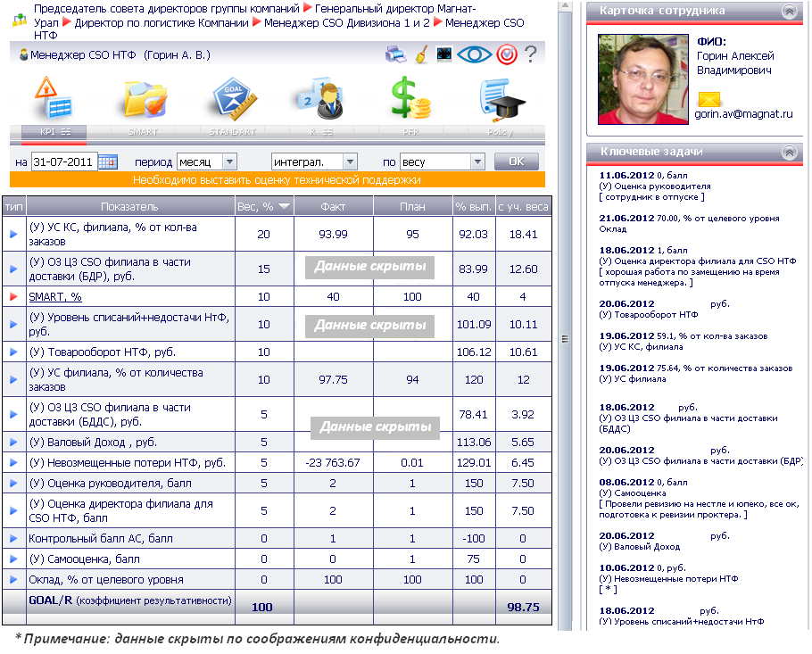Click the Факт column header

coord(334,207)
